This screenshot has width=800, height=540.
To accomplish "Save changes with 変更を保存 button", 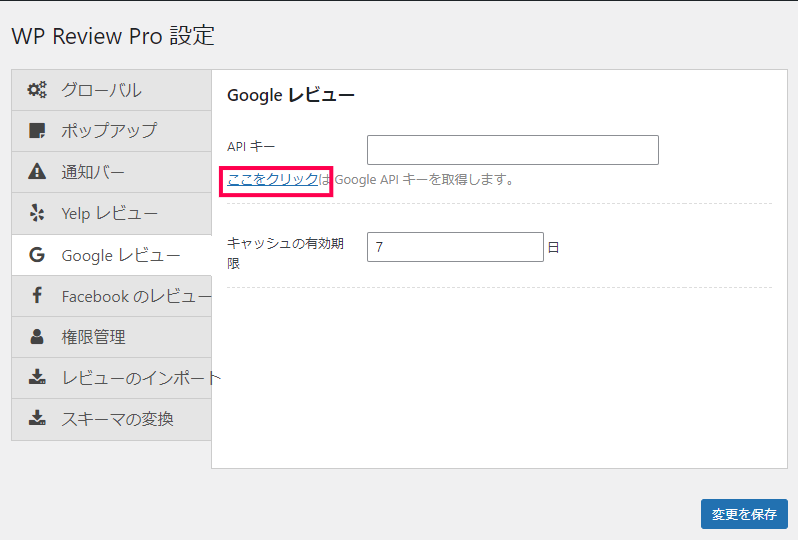I will [744, 513].
